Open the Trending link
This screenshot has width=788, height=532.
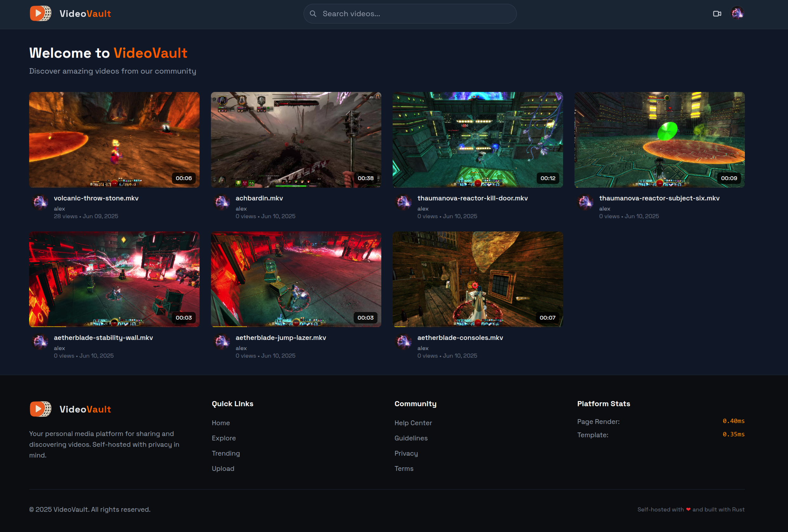226,453
